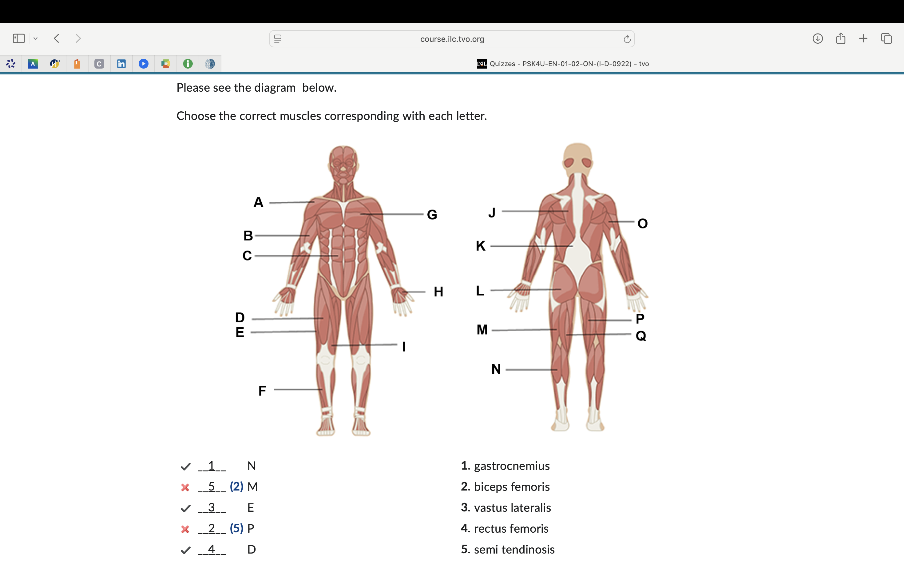Open the page reader menu icon in the address bar
Screen dimensions: 904x588
(278, 39)
